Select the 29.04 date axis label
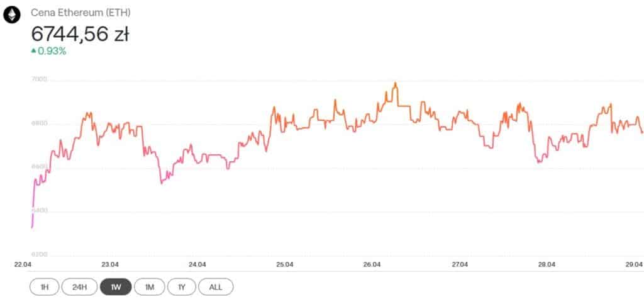 [635, 264]
